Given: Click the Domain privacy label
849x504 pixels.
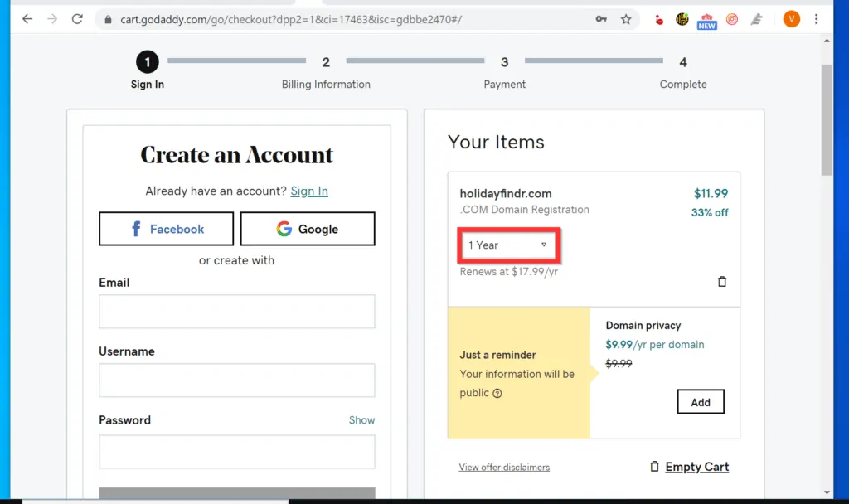Looking at the screenshot, I should click(x=643, y=325).
